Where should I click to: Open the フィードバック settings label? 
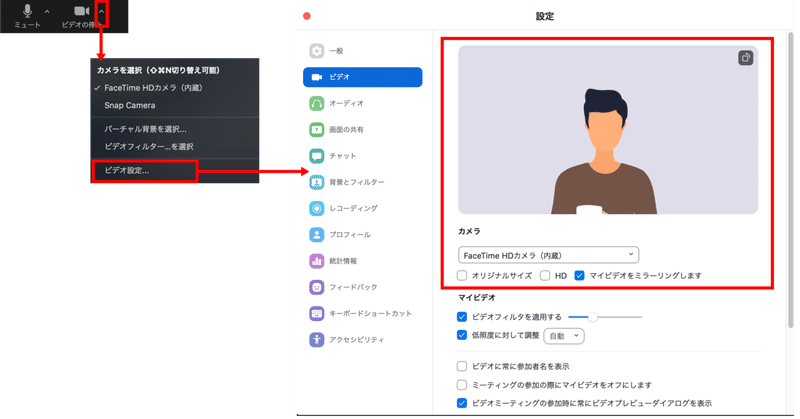(353, 287)
